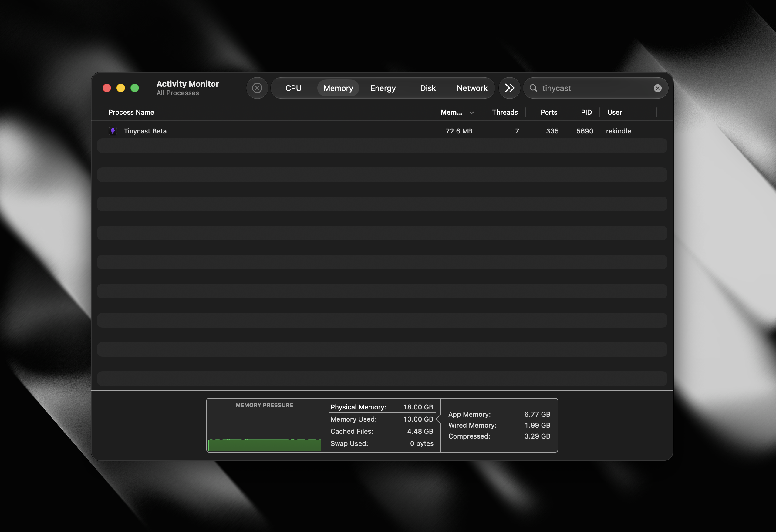Toggle the Memory column sort arrow
The image size is (776, 532).
(x=472, y=113)
